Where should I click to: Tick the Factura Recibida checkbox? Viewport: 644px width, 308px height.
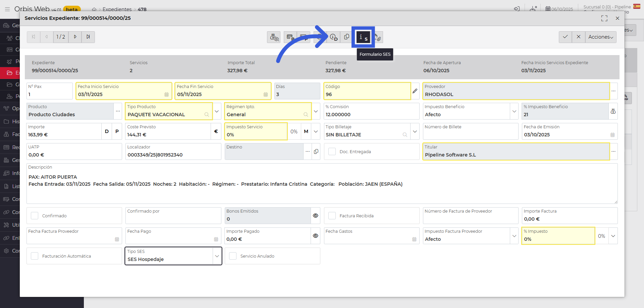[x=332, y=216]
